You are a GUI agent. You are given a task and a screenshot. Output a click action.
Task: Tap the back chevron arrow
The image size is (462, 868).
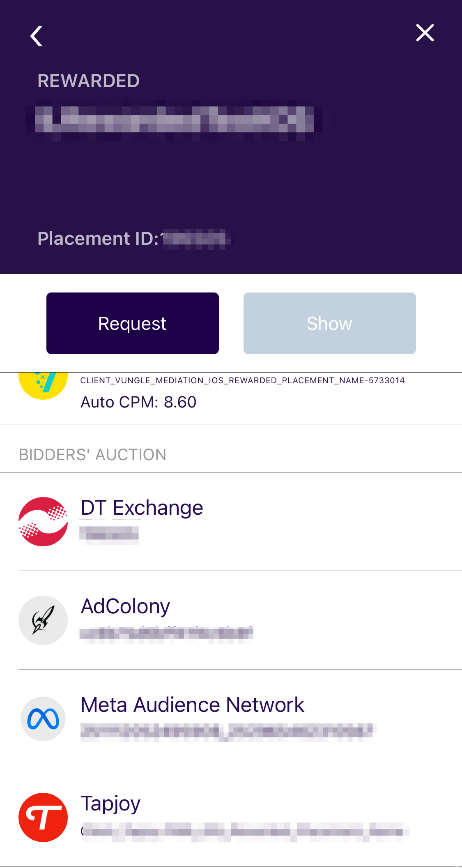pyautogui.click(x=37, y=36)
